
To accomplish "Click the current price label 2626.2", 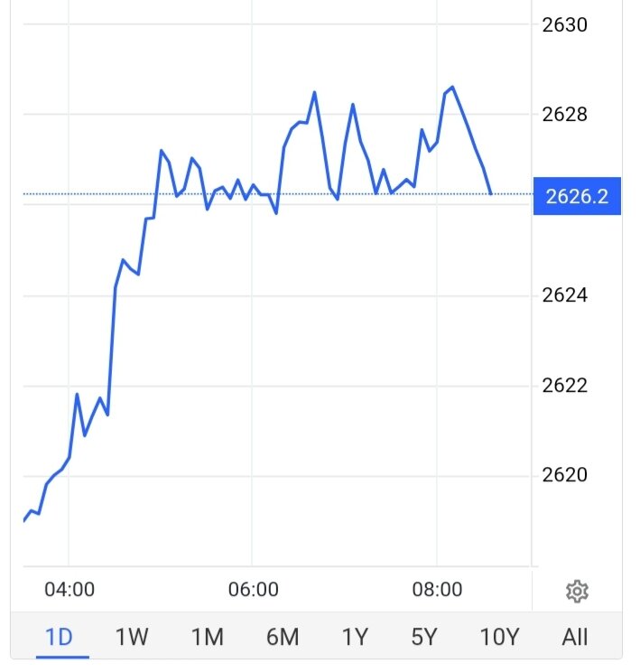I will click(x=577, y=195).
